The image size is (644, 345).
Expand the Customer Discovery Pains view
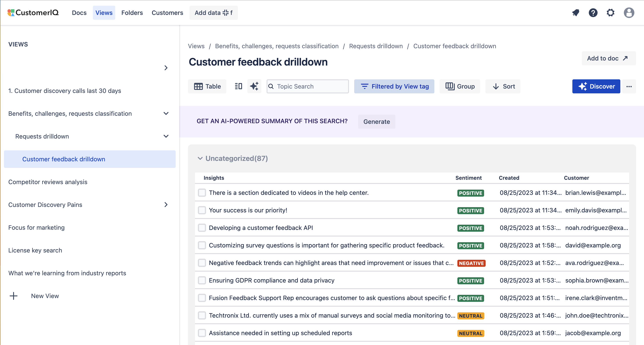[166, 205]
